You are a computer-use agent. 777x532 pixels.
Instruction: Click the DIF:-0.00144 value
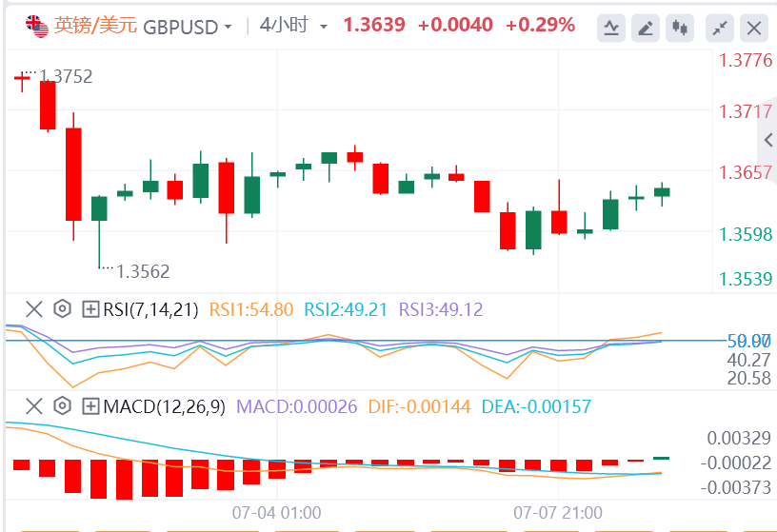419,406
